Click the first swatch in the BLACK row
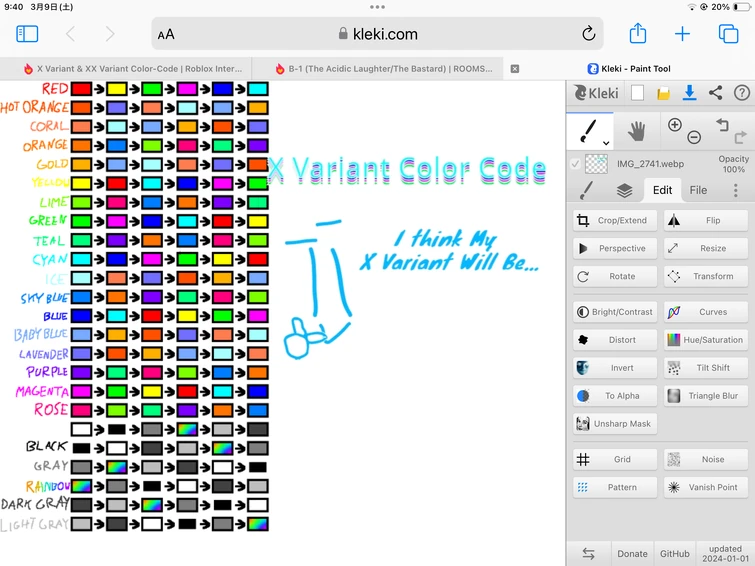 [x=81, y=448]
